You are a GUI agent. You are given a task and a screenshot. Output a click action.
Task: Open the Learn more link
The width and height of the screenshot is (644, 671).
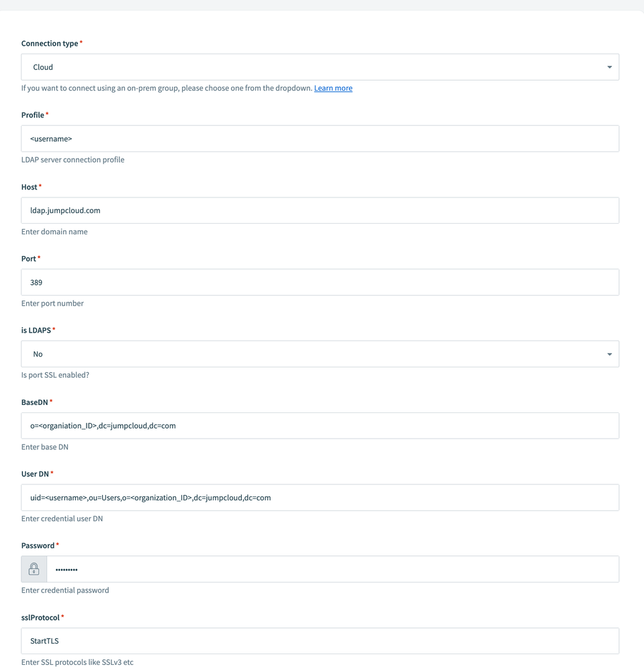coord(333,88)
